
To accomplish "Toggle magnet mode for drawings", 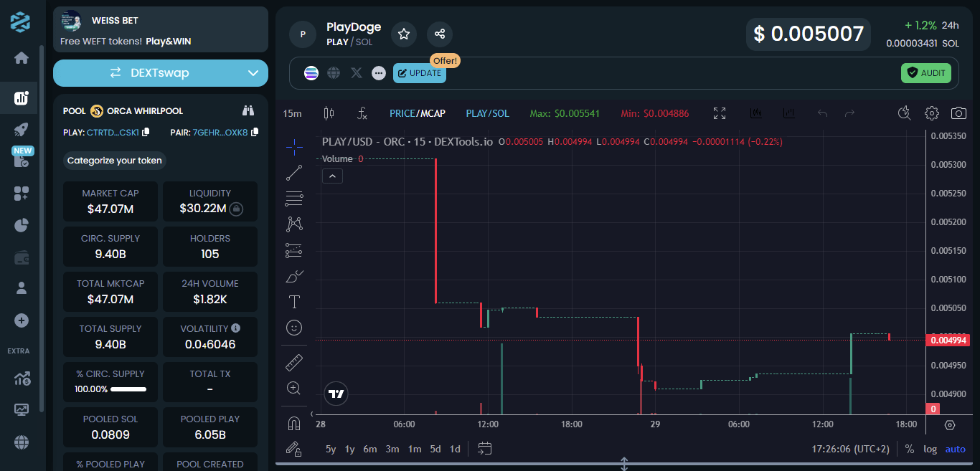I will (294, 424).
